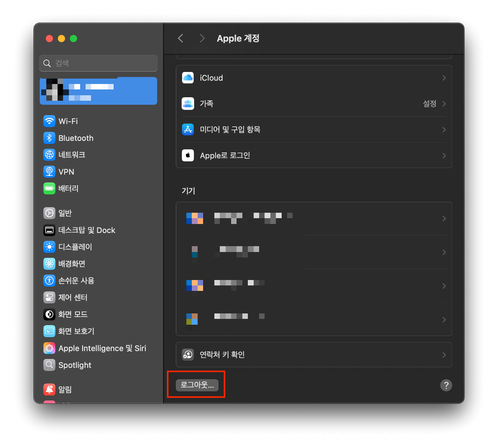Expand the 가족 row chevron

click(x=444, y=103)
